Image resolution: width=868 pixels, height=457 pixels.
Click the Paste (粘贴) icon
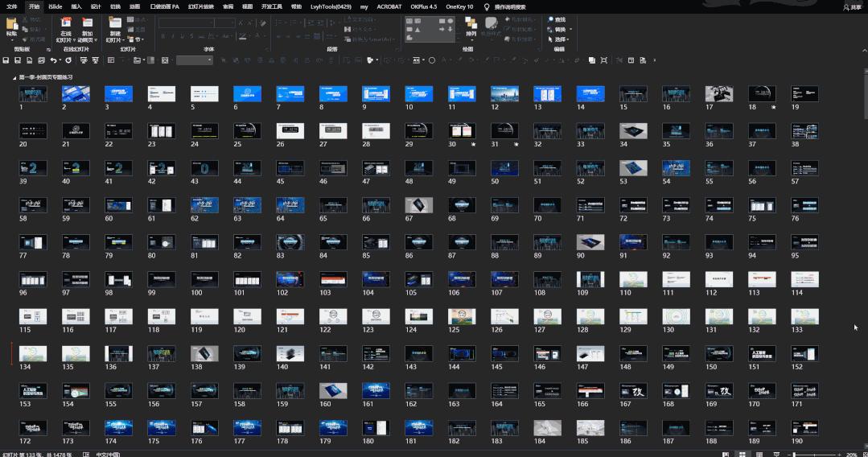tap(11, 25)
